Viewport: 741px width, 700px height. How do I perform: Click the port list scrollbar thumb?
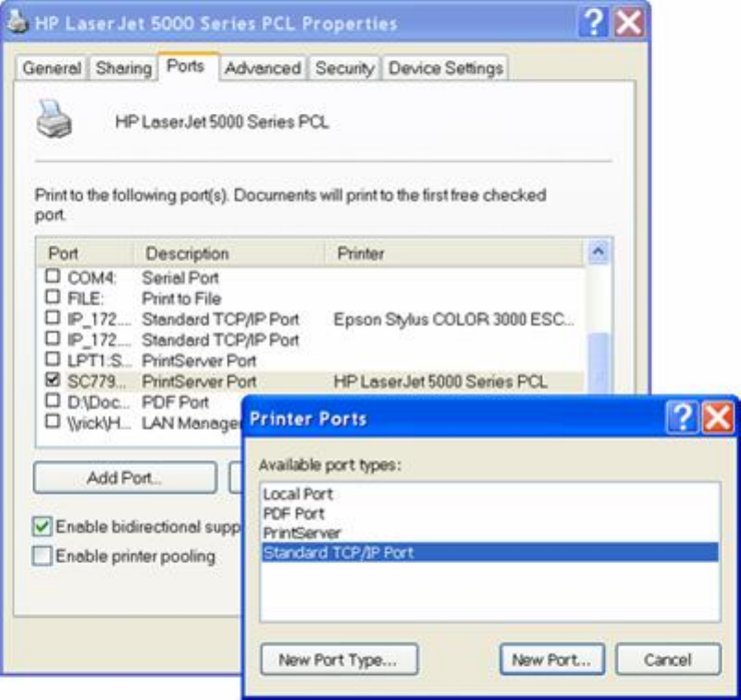[599, 363]
